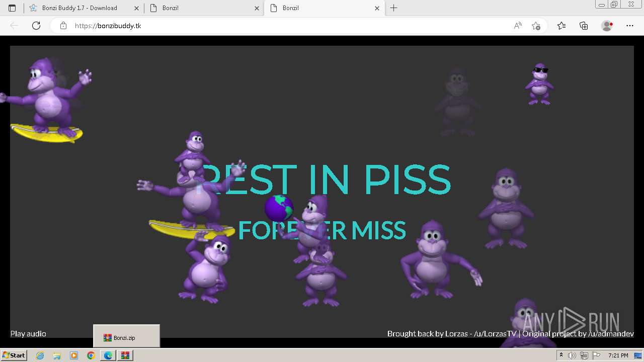Launch Internet Explorer from taskbar
644x362 pixels.
40,355
